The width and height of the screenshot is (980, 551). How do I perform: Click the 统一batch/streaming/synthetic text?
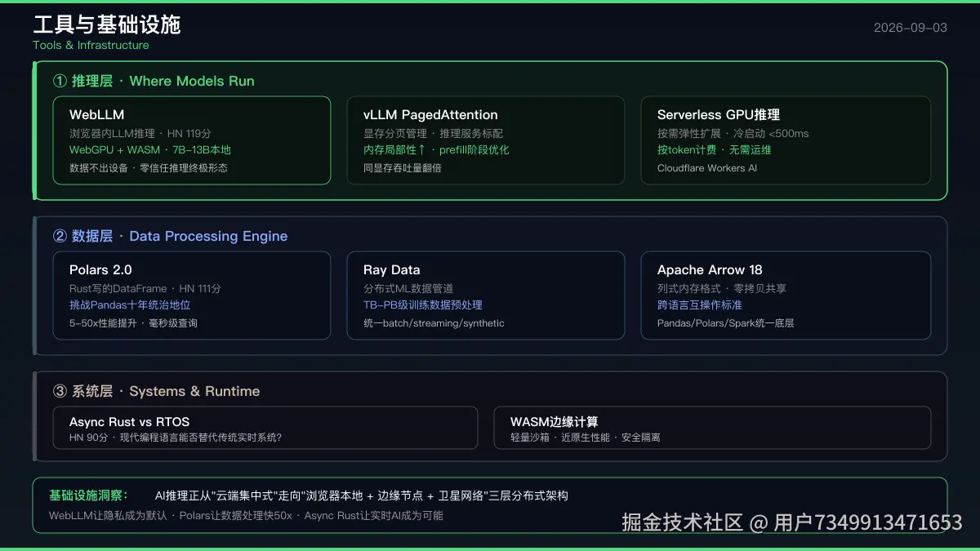coord(434,323)
